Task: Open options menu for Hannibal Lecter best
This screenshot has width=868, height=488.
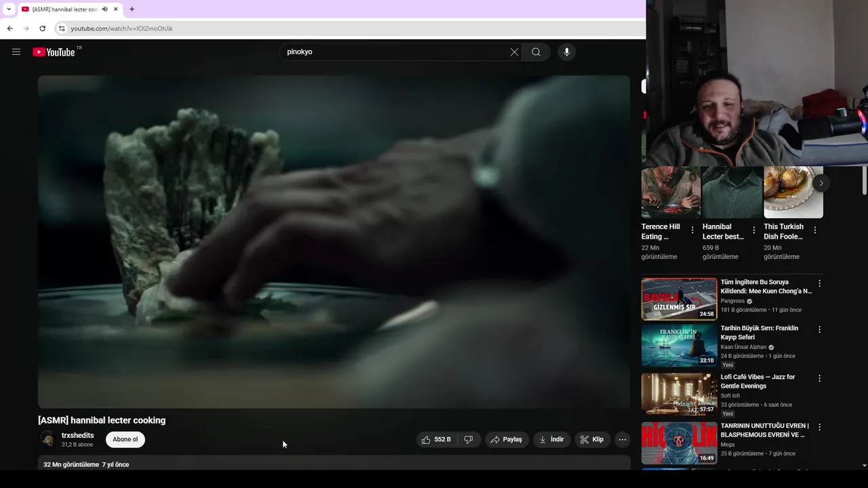Action: point(753,230)
